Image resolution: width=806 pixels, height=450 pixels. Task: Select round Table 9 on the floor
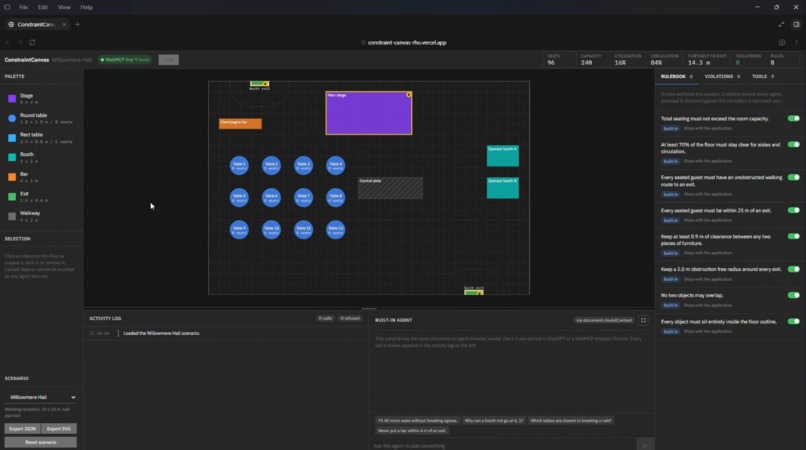[x=239, y=229]
